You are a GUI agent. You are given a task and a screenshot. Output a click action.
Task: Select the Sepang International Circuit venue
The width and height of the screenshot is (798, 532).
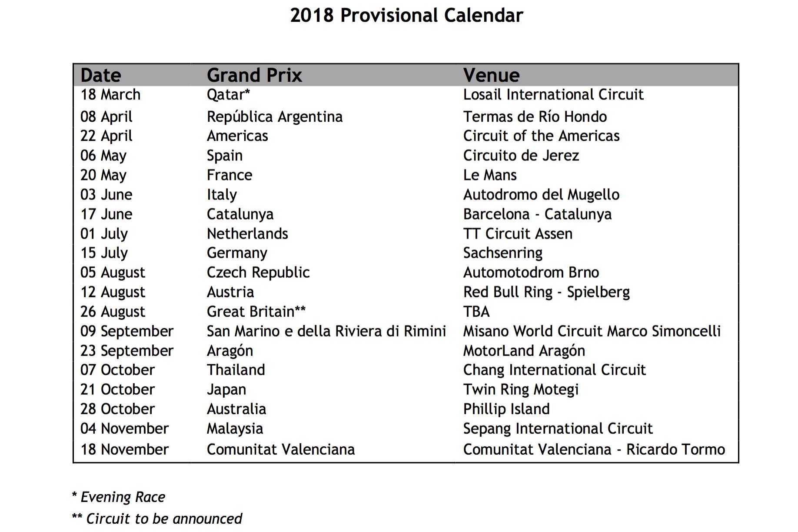[x=558, y=429]
